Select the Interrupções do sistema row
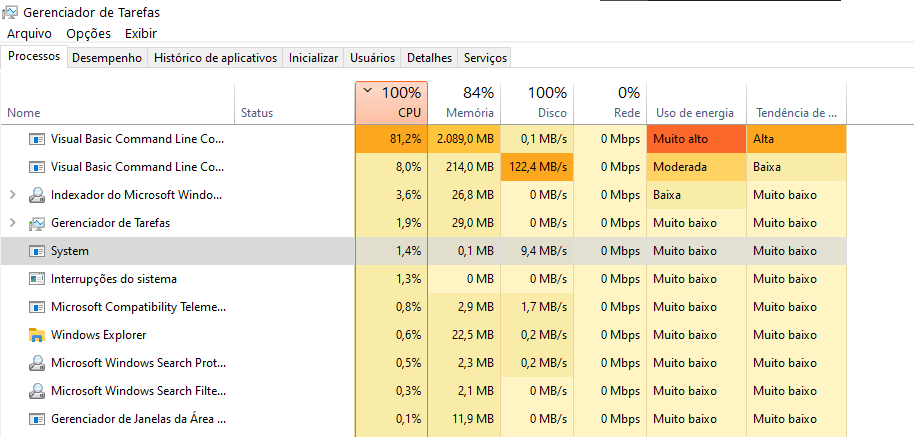The image size is (914, 437). [x=424, y=279]
